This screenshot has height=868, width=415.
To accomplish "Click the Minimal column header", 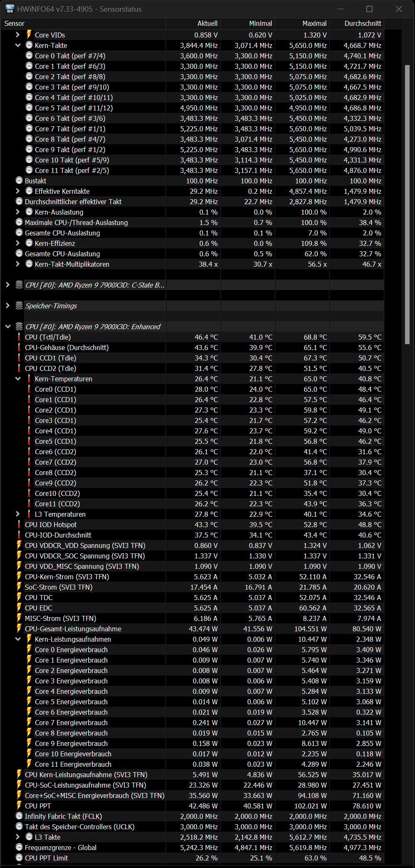I will click(x=248, y=24).
